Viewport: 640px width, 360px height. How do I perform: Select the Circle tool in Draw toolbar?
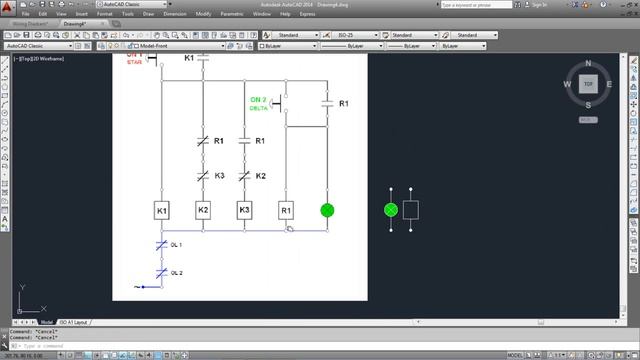pos(5,113)
